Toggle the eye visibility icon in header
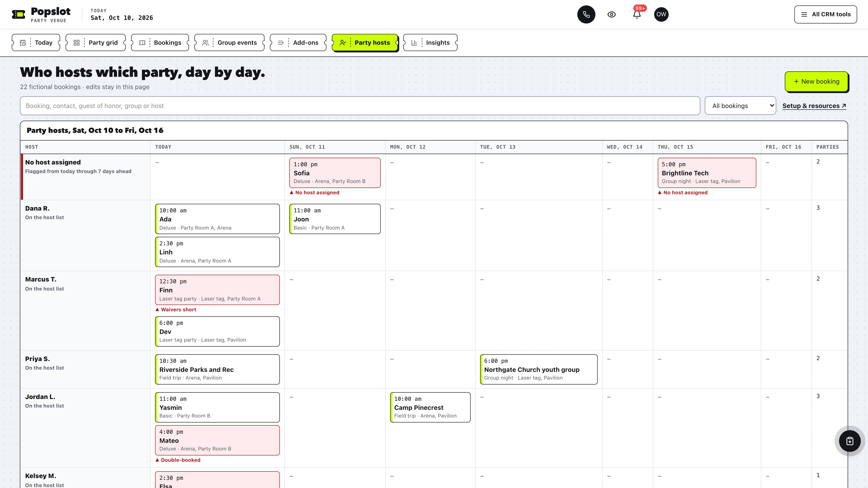This screenshot has height=488, width=868. pos(612,14)
